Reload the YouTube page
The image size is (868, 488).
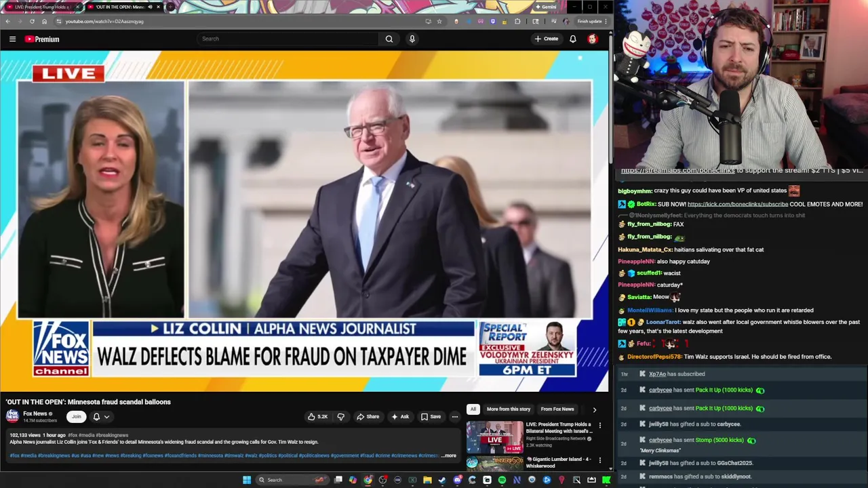click(31, 21)
